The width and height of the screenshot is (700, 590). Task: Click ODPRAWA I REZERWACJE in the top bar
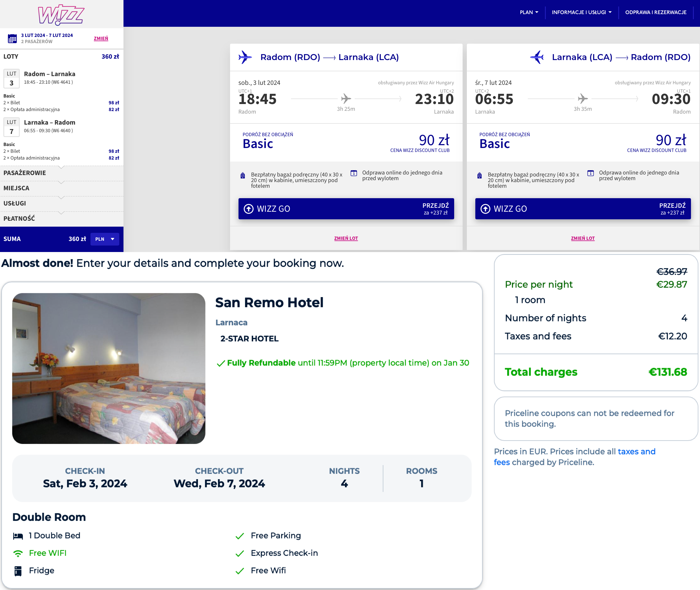click(655, 12)
